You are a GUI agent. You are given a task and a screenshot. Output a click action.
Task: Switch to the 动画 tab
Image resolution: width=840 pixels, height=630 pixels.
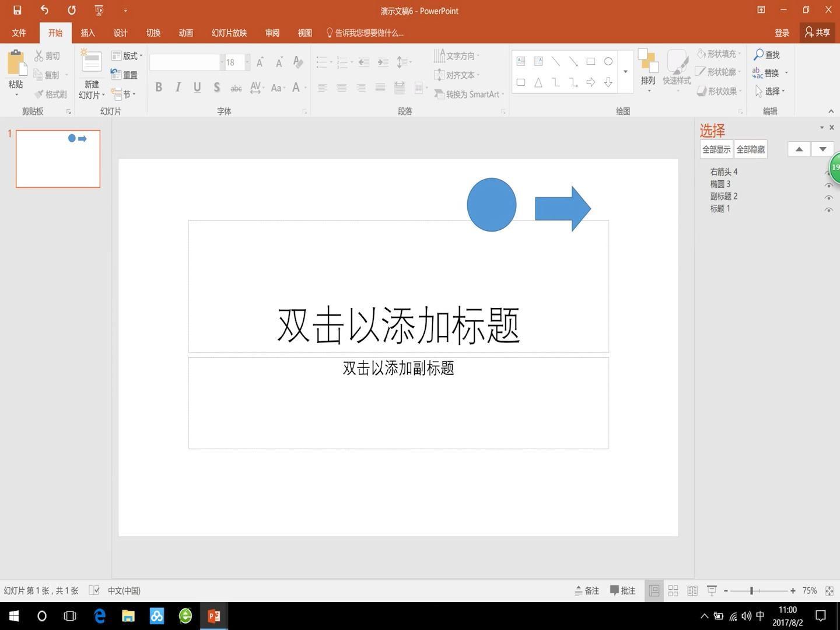[185, 33]
